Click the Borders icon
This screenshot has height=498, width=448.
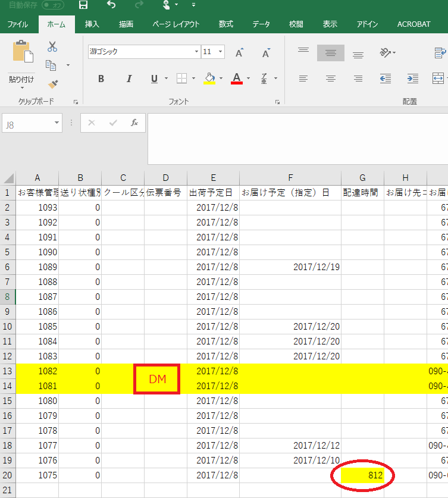(x=181, y=78)
